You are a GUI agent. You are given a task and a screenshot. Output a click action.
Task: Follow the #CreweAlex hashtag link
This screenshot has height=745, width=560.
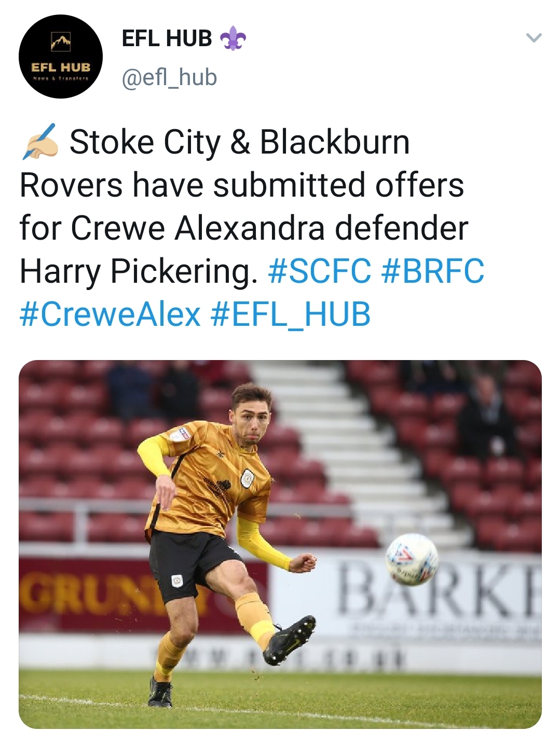110,314
